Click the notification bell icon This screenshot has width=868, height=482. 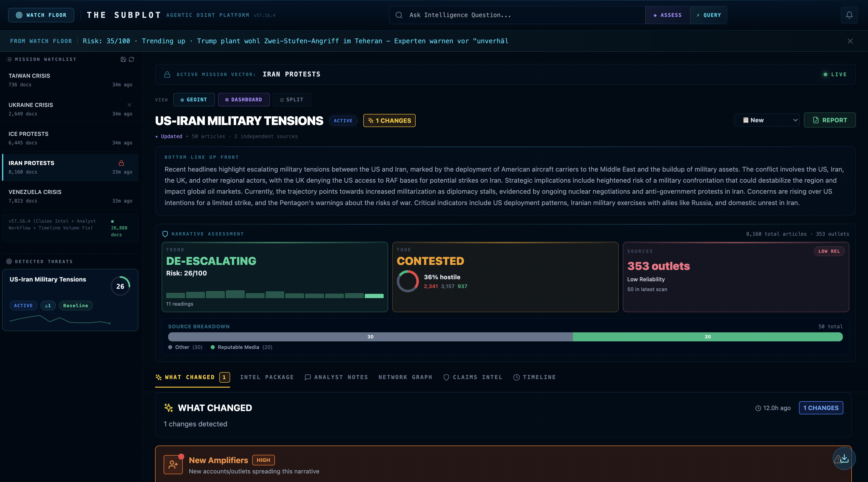[x=849, y=15]
